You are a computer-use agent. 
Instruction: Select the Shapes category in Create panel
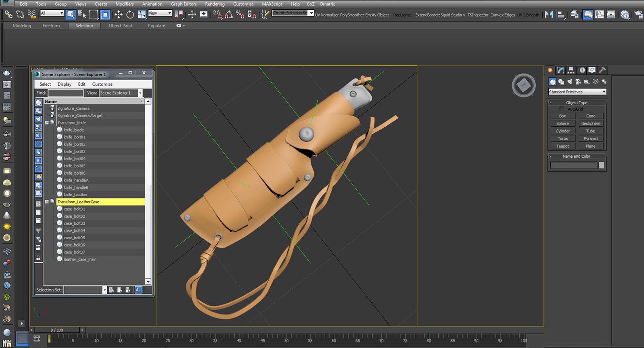[561, 82]
